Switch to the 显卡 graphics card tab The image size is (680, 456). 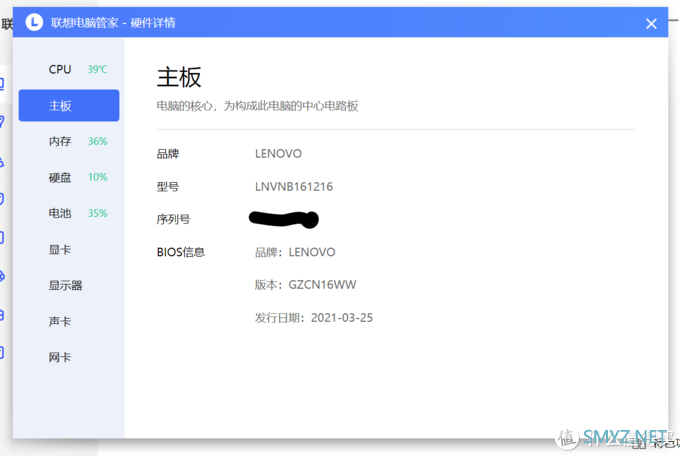(69, 249)
